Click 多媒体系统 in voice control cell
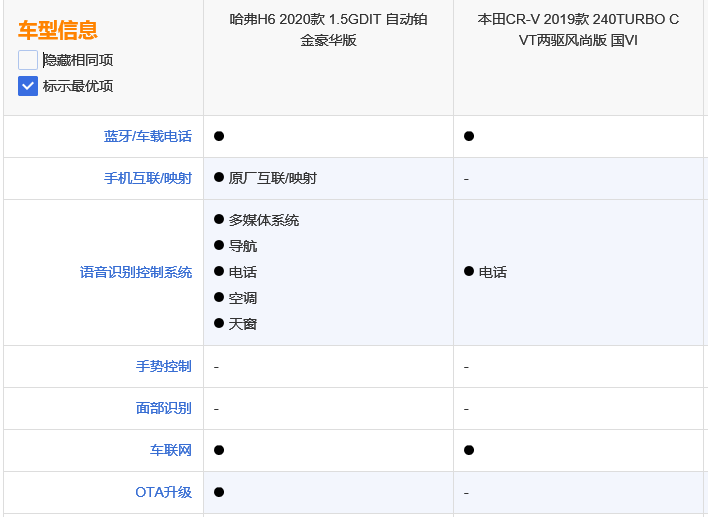The width and height of the screenshot is (708, 517). pyautogui.click(x=264, y=220)
